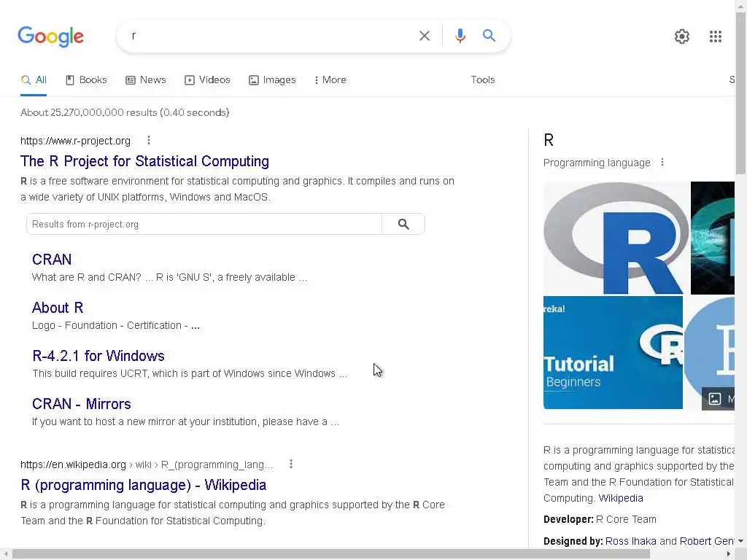Search within r-project.org using magnifier button
Image resolution: width=747 pixels, height=560 pixels.
click(403, 224)
